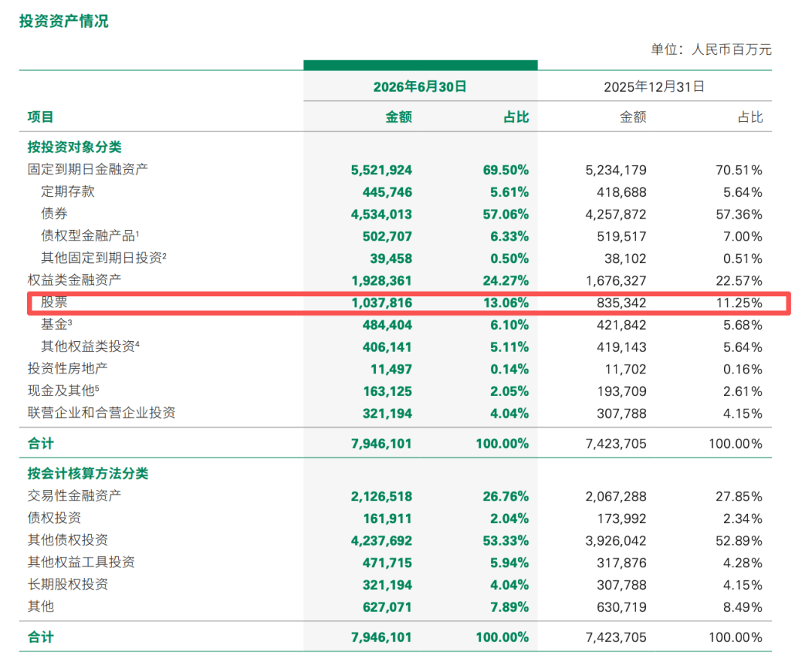The height and width of the screenshot is (659, 812).
Task: Select the 2026年6月30日 column header
Action: tap(420, 86)
